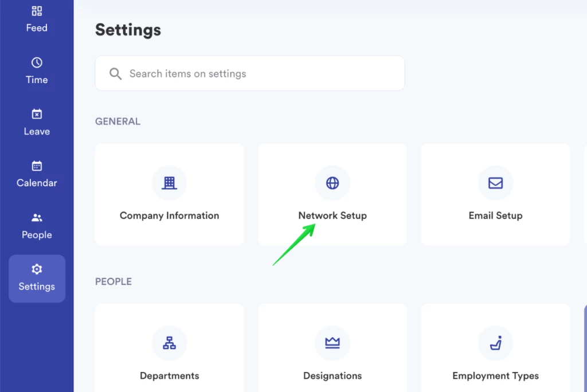Click the Settings page heading
The image size is (587, 392).
[x=128, y=30]
